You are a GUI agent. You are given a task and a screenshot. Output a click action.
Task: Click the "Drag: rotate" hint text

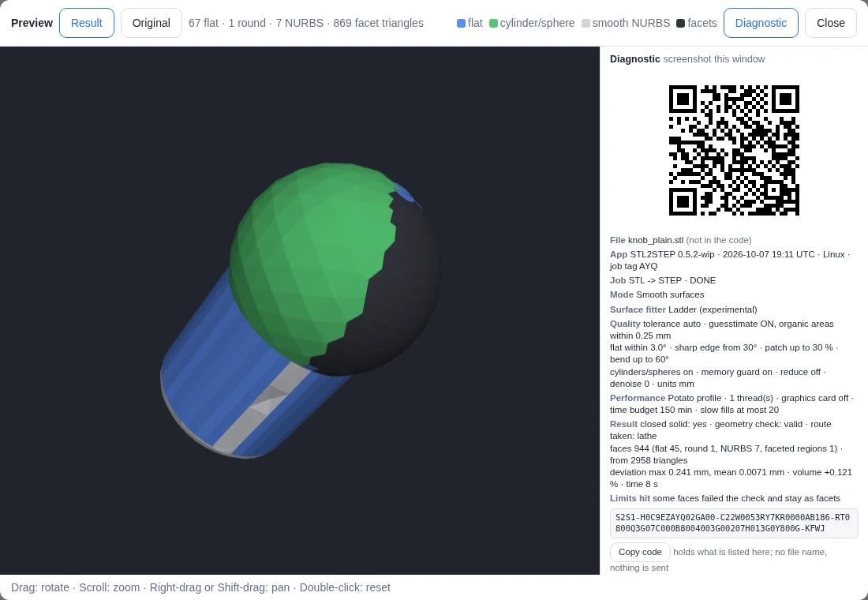coord(40,587)
